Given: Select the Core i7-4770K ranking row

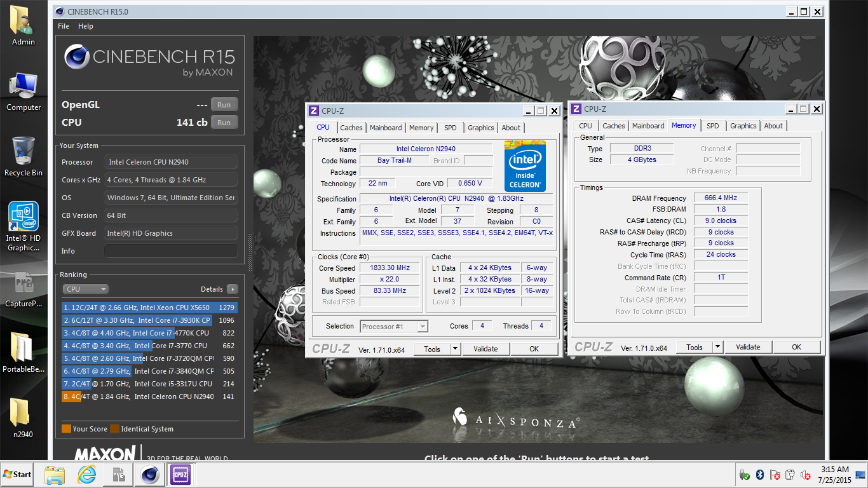Looking at the screenshot, I should [150, 333].
